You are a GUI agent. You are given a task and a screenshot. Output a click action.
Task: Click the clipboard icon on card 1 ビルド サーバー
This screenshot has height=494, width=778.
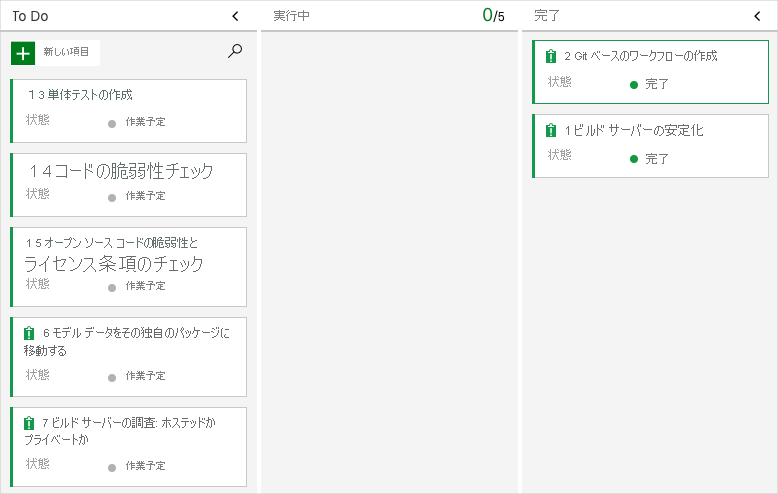[x=551, y=130]
